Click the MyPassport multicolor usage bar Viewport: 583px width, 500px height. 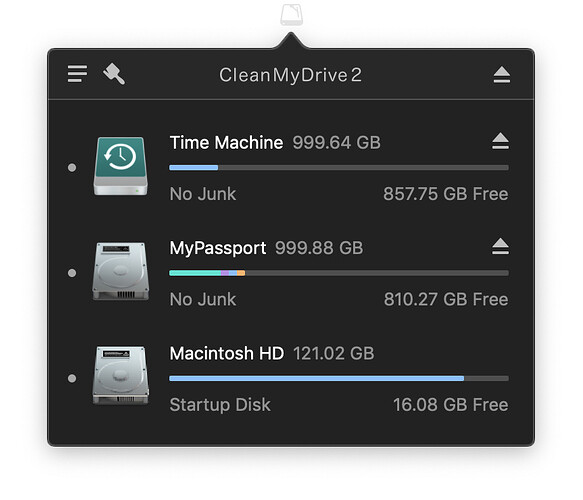tap(339, 273)
